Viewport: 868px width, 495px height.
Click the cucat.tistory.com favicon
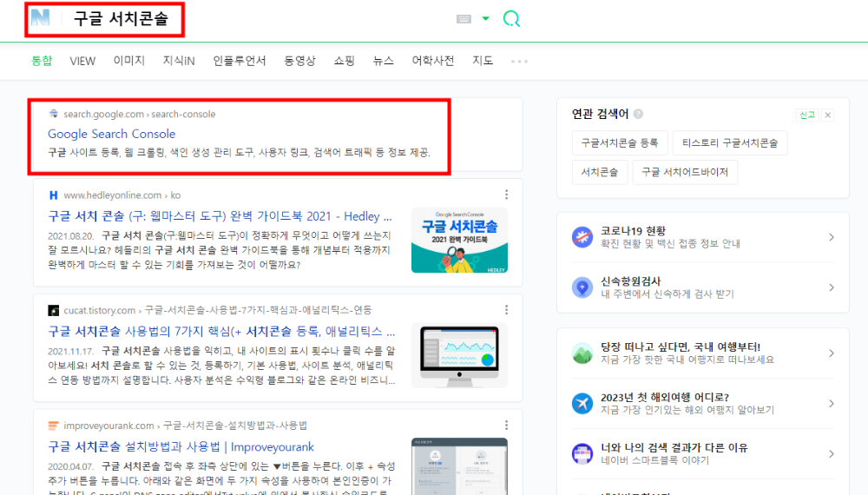[53, 310]
